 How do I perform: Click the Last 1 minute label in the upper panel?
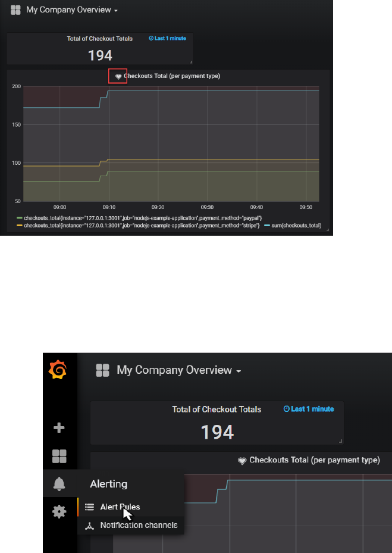pyautogui.click(x=170, y=38)
